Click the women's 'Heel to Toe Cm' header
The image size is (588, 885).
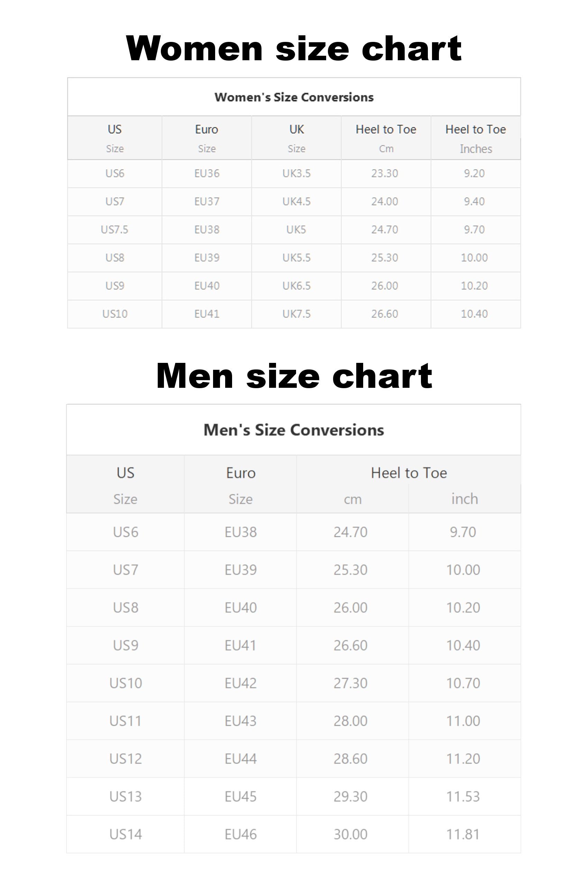[386, 138]
